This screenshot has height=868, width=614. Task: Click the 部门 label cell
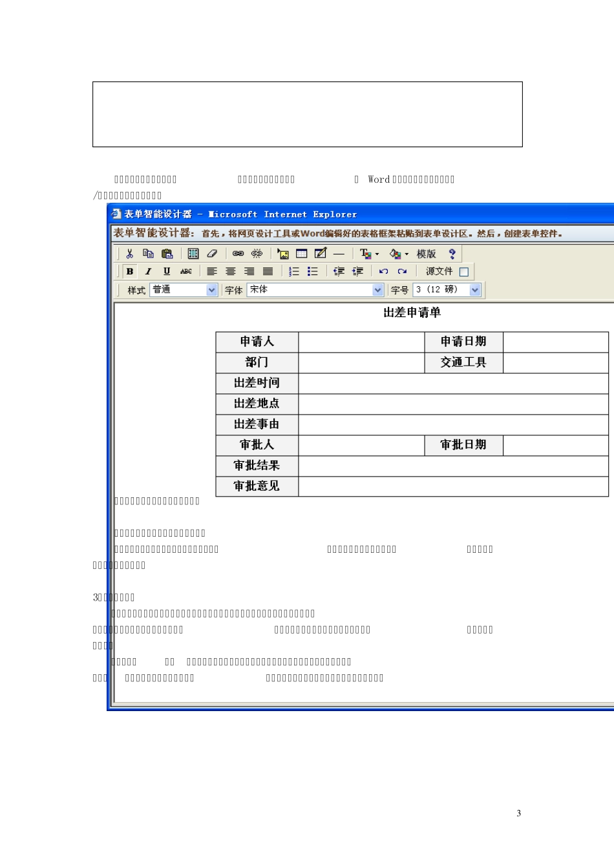[x=257, y=362]
